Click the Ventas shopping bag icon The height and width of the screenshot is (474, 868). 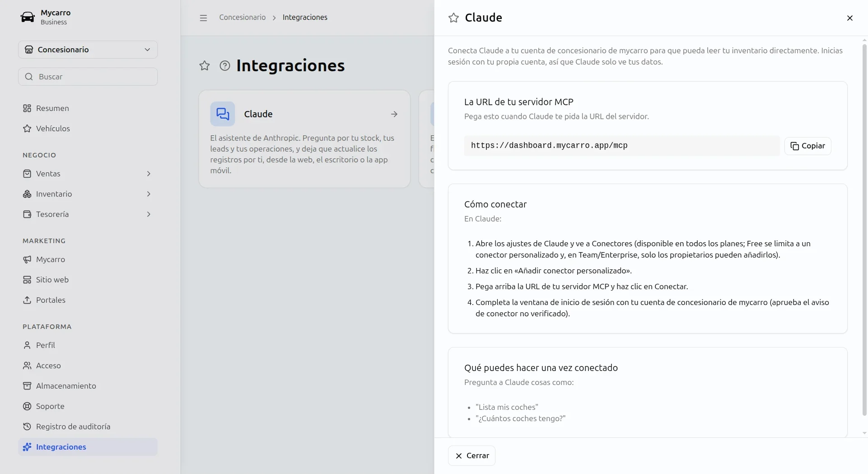[x=27, y=174]
